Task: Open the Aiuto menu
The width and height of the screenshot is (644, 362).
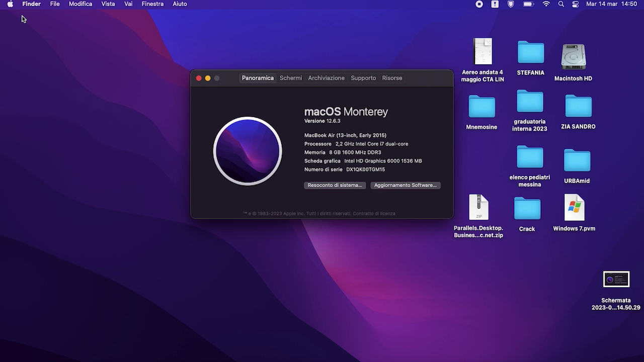Action: point(180,4)
